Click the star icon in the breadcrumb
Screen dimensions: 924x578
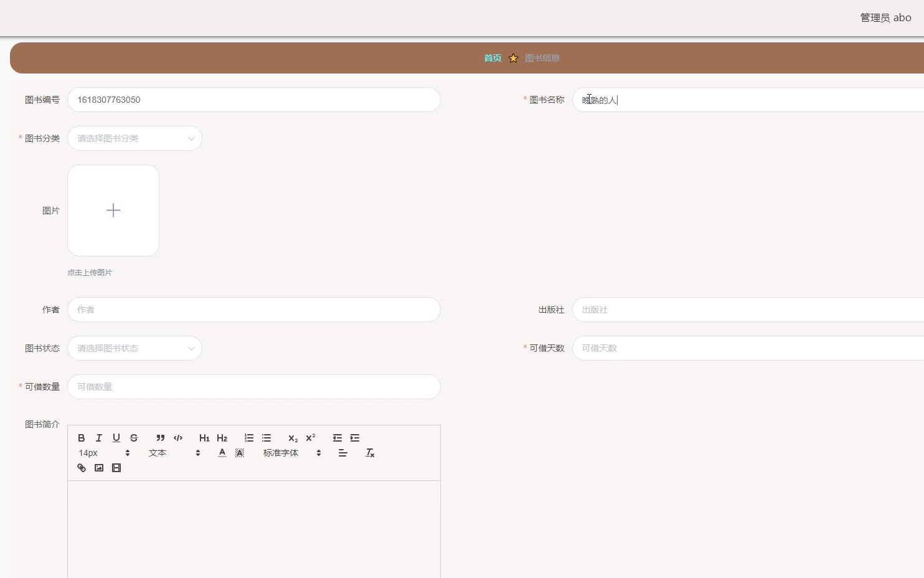click(513, 58)
